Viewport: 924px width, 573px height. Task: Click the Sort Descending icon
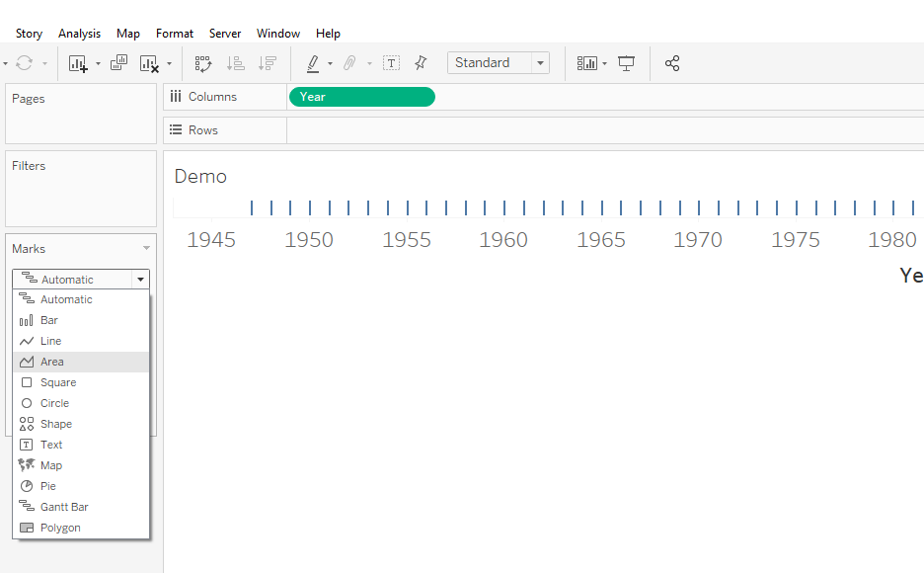tap(268, 63)
